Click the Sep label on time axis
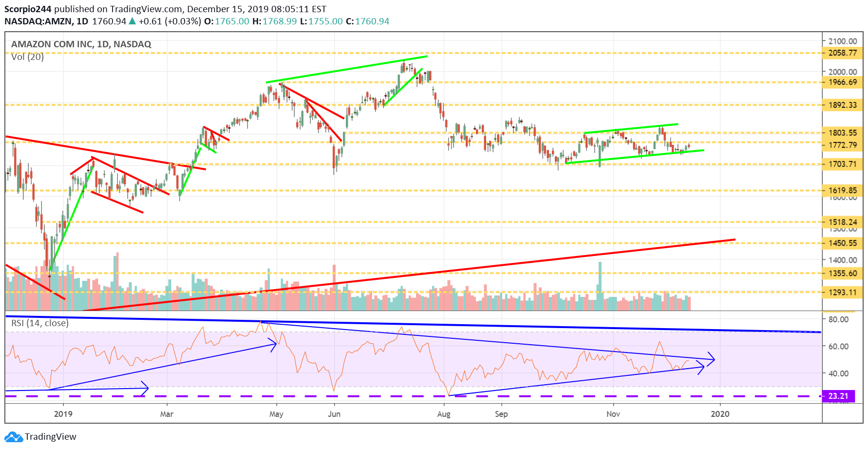 click(x=501, y=414)
